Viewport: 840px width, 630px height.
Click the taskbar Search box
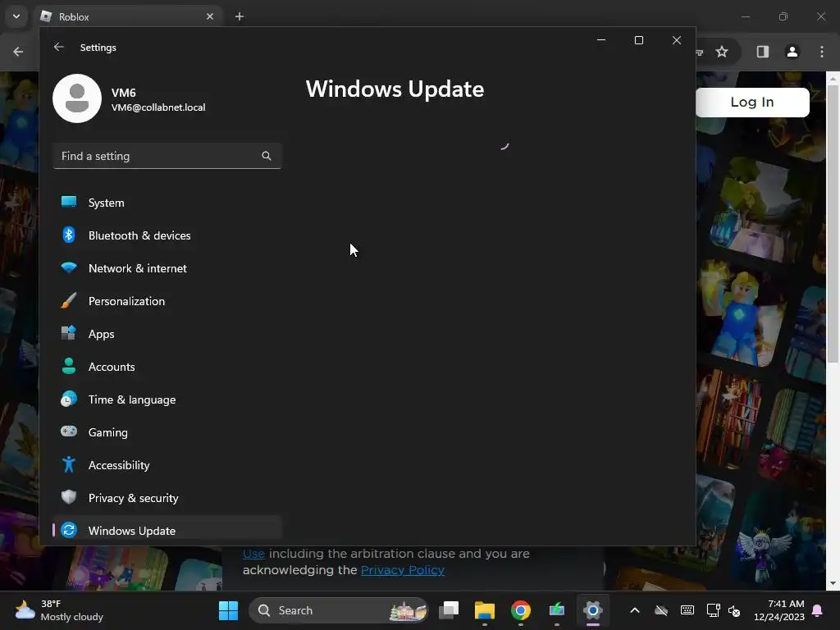(339, 610)
